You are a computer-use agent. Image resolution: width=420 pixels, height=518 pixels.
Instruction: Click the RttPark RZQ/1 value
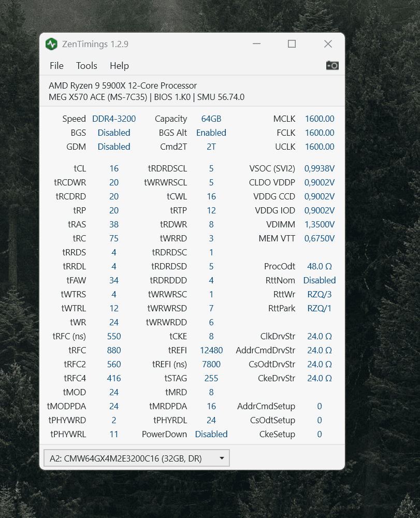tap(320, 308)
